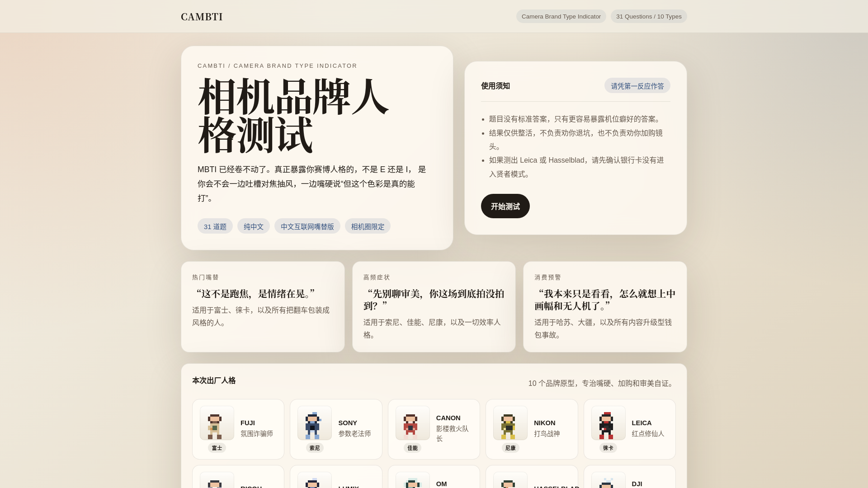Click the 相机品牌人格测试 main heading
868x488 pixels.
click(293, 116)
